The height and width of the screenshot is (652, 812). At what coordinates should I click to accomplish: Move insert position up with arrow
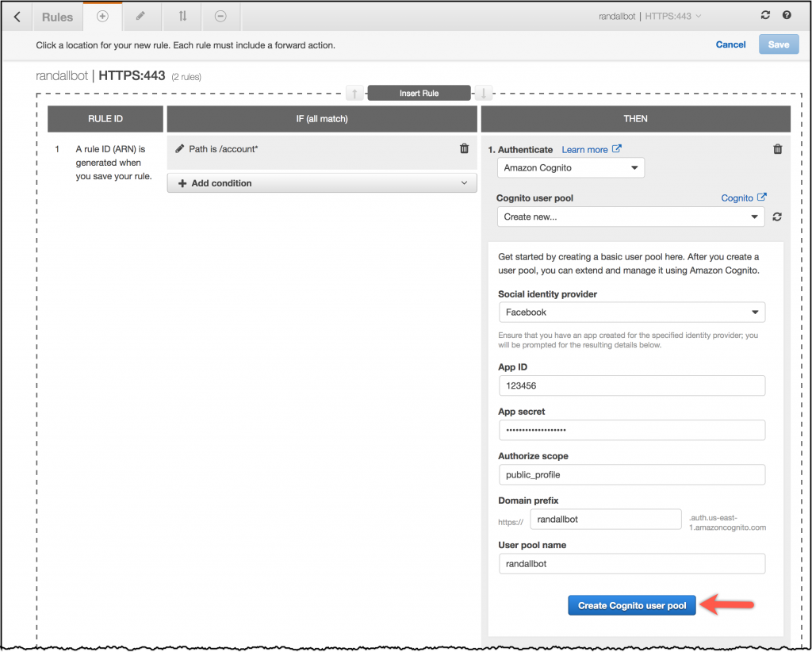[x=354, y=94]
